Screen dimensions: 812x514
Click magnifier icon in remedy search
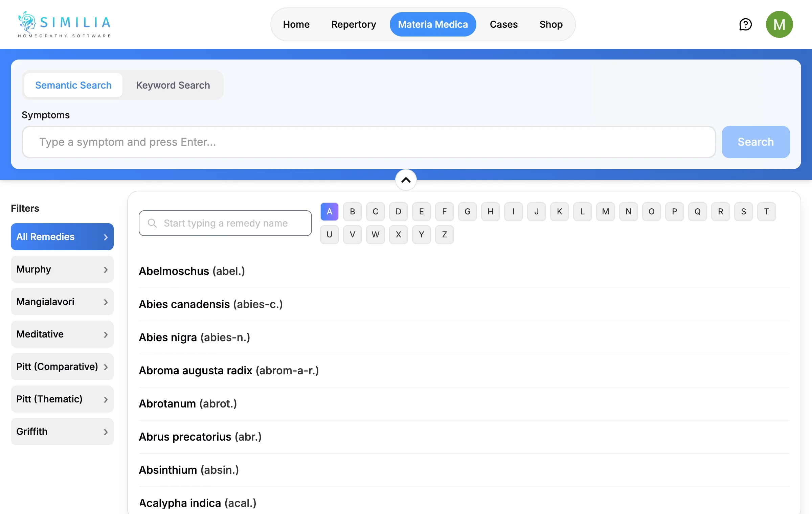[x=152, y=223]
